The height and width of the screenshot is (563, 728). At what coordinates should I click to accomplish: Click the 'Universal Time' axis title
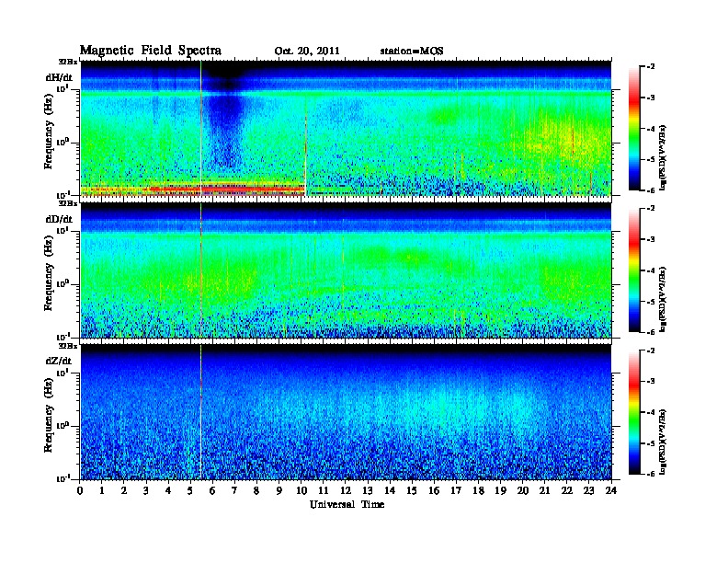347,504
